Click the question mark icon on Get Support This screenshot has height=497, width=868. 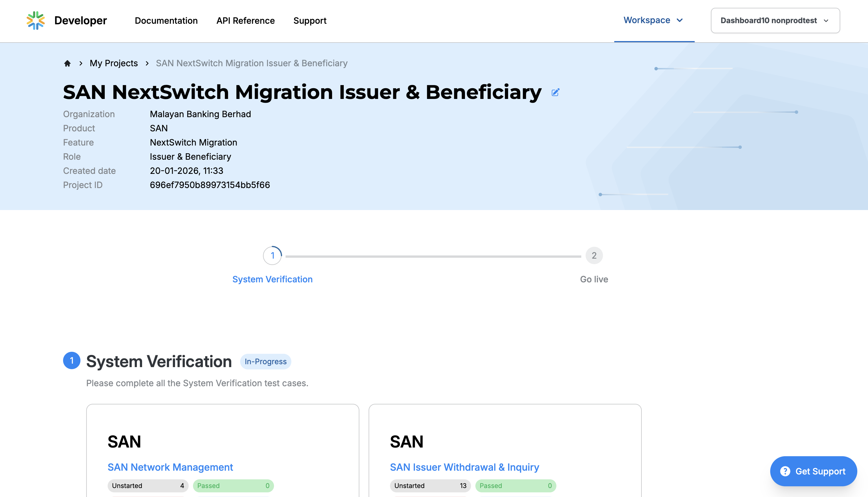tap(785, 471)
